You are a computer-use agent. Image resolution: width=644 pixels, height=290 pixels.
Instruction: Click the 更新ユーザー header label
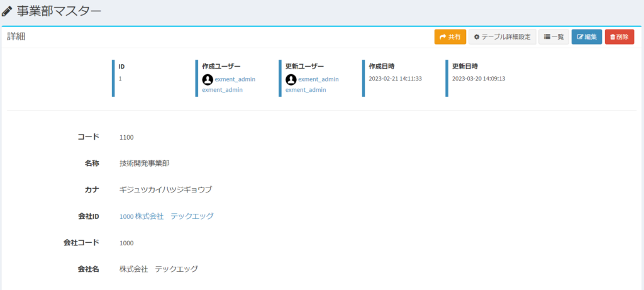tap(305, 66)
